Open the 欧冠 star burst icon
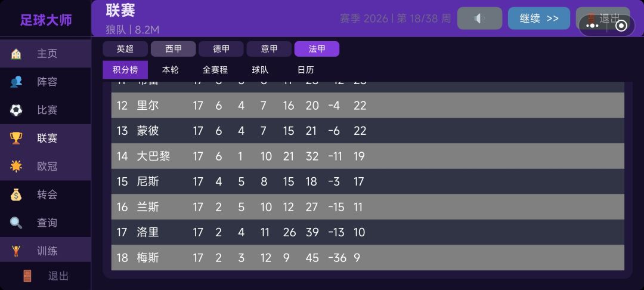This screenshot has width=644, height=290. (x=16, y=166)
